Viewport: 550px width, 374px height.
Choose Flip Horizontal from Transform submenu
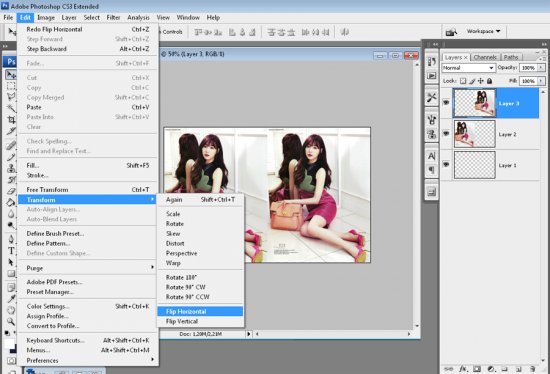coord(200,311)
